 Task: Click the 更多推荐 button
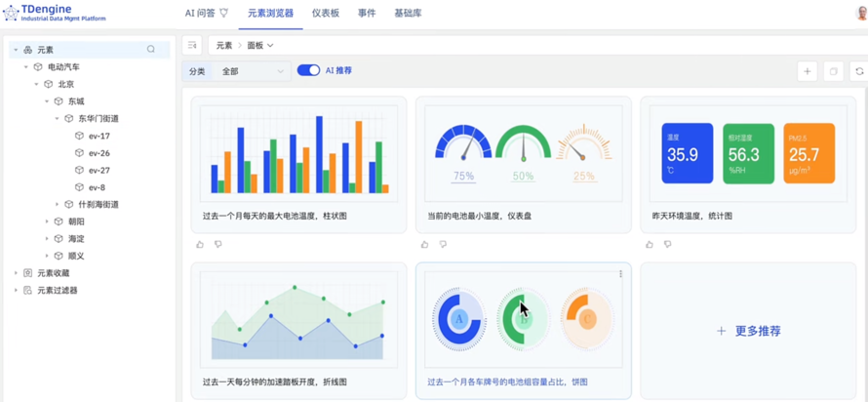point(748,331)
